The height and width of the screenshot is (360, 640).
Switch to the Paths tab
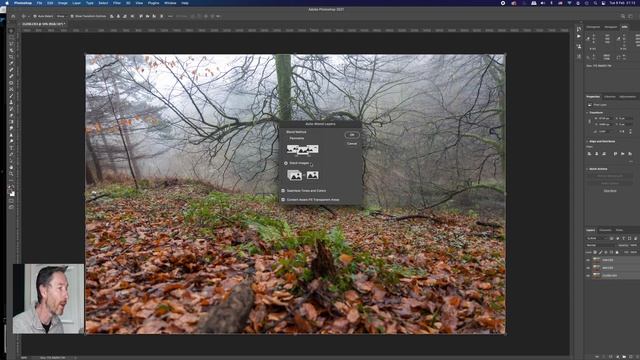tap(619, 230)
